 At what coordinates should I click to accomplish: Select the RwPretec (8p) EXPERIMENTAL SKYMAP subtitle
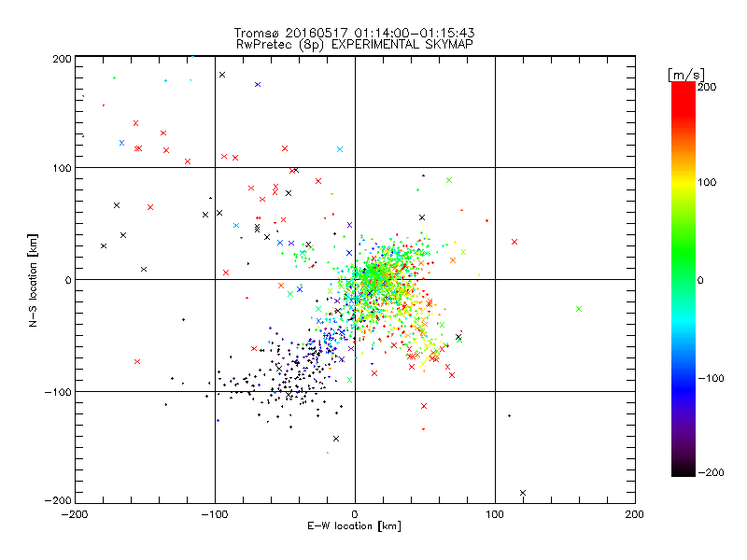coord(355,44)
